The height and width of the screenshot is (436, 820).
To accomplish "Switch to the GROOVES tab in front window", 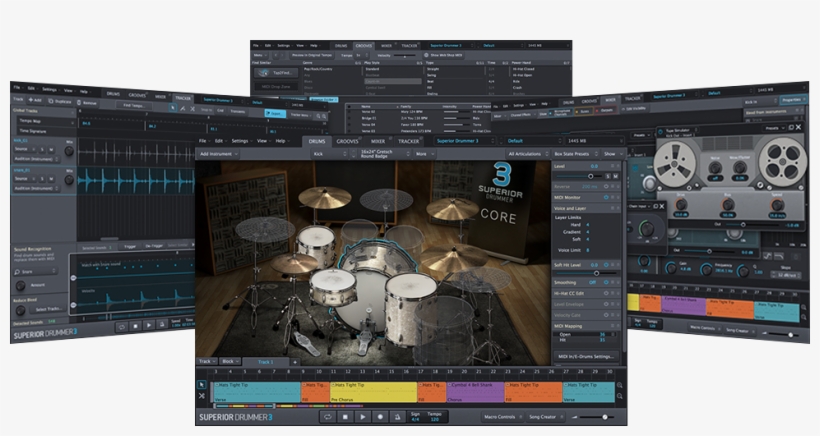I will (x=347, y=141).
